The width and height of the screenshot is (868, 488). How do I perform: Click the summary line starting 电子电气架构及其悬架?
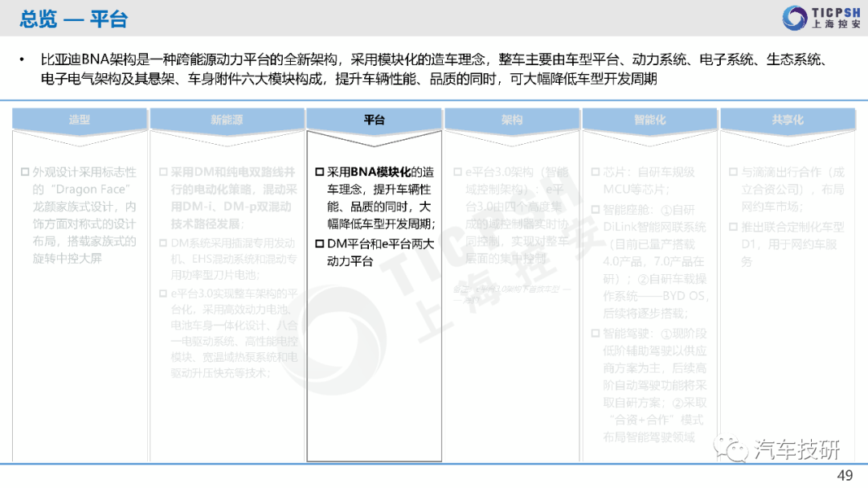coord(349,79)
